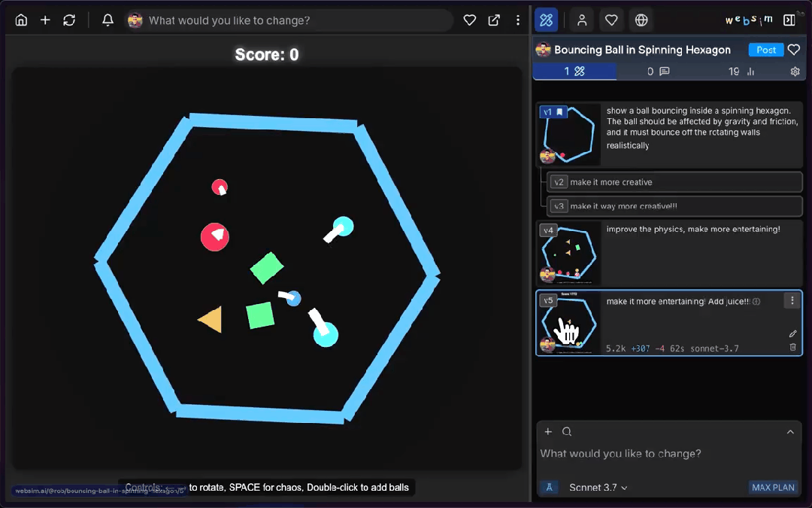Toggle the right sidebar panel
Viewport: 812px width, 508px height.
pos(789,20)
